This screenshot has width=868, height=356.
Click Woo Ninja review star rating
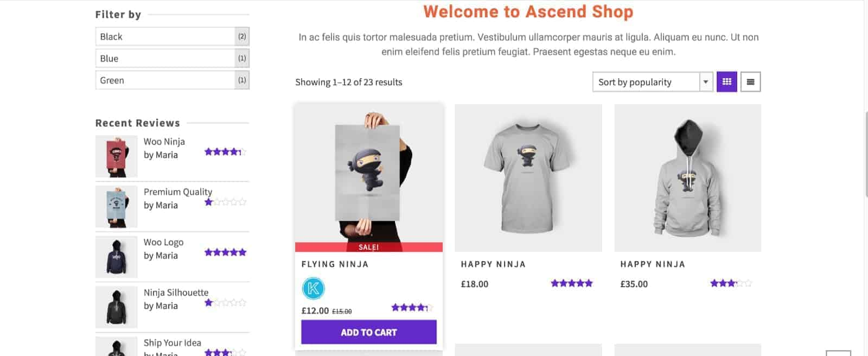point(225,152)
